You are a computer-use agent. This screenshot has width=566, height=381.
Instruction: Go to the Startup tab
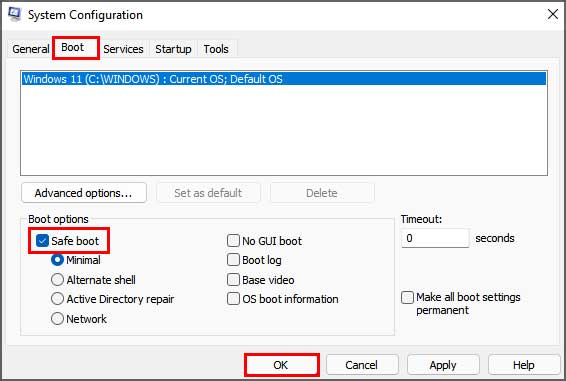[173, 49]
